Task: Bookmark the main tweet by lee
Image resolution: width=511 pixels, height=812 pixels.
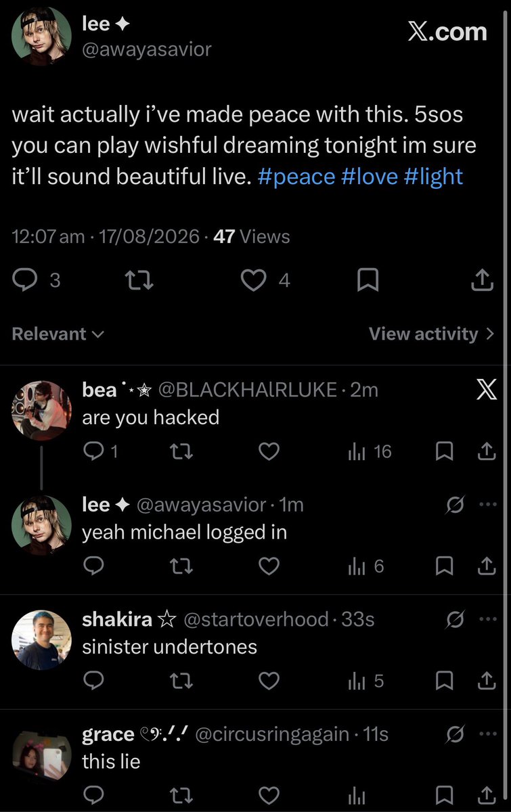Action: coord(368,279)
